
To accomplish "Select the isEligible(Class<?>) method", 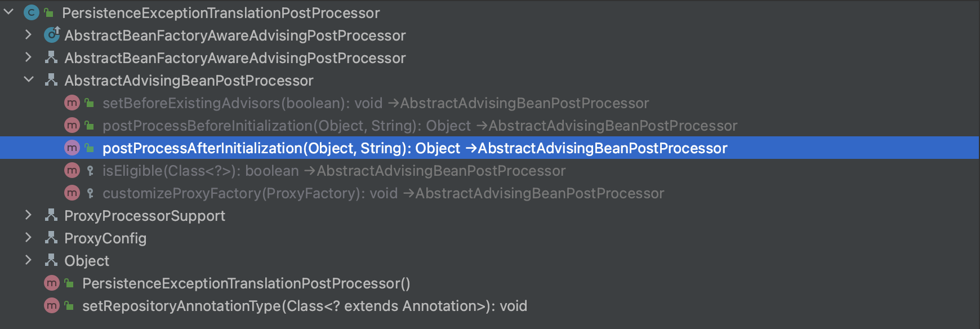I will point(333,171).
